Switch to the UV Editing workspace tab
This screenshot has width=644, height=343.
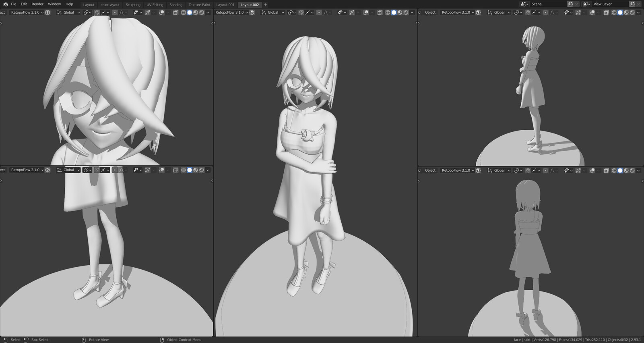155,5
